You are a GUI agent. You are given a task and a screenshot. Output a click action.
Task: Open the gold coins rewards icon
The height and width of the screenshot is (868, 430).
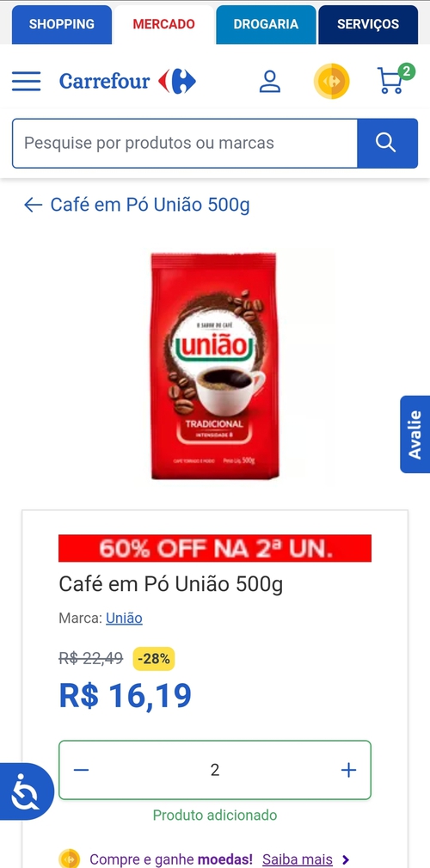tap(331, 82)
